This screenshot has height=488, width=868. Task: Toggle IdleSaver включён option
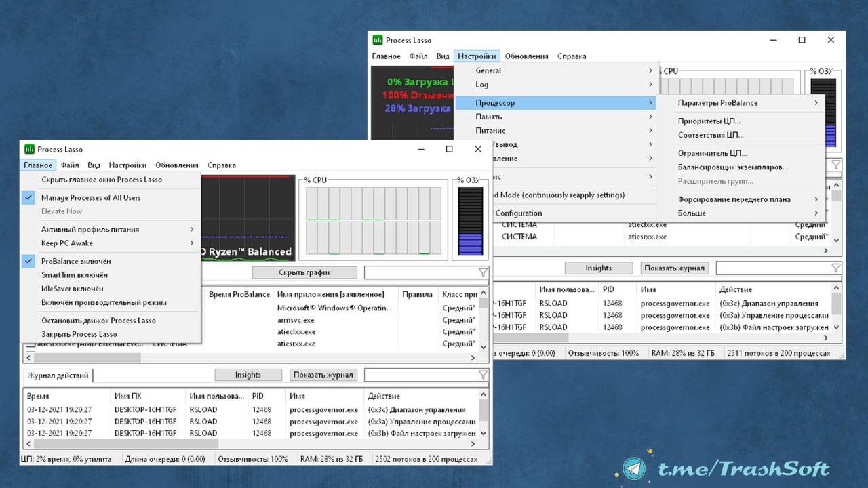point(73,289)
